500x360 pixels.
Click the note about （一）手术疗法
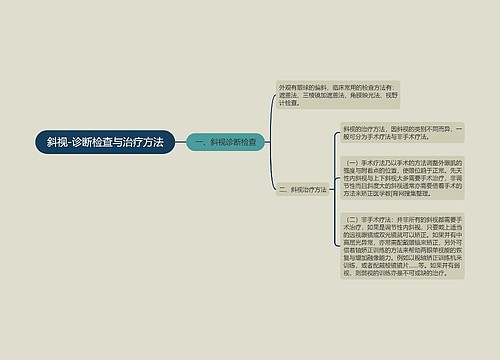(x=402, y=178)
